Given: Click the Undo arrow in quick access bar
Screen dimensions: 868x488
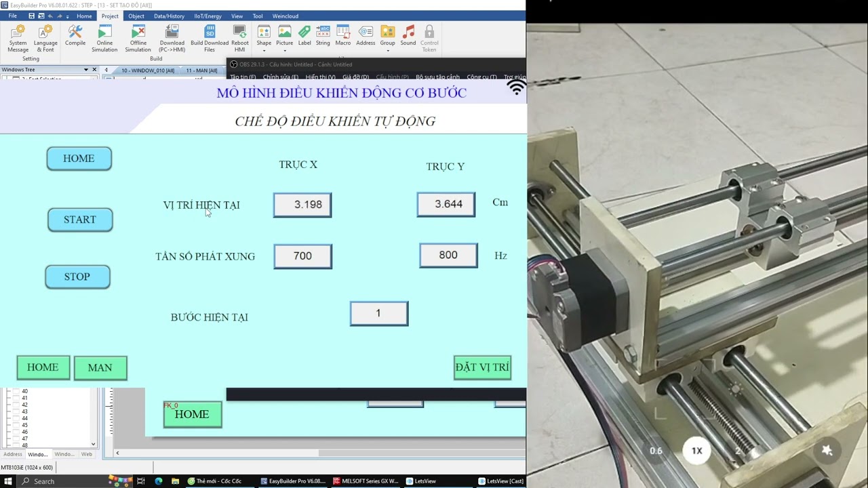Looking at the screenshot, I should point(51,16).
